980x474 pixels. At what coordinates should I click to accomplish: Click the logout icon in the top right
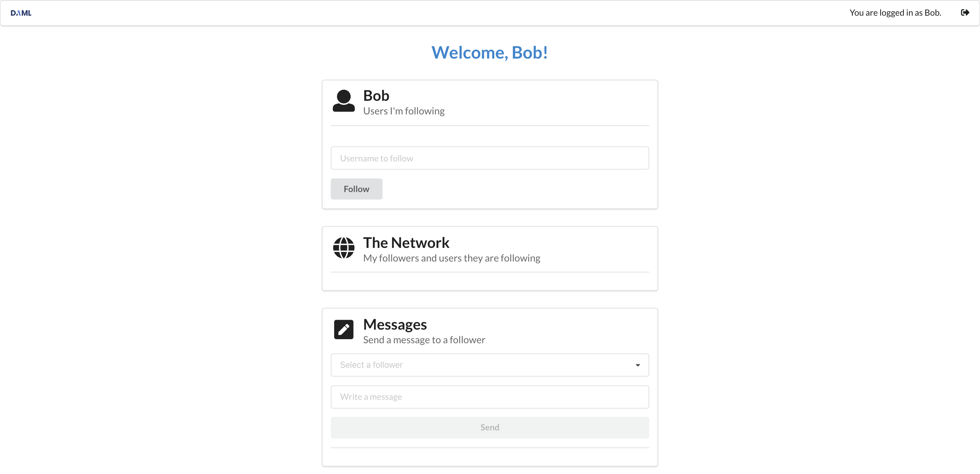point(966,13)
